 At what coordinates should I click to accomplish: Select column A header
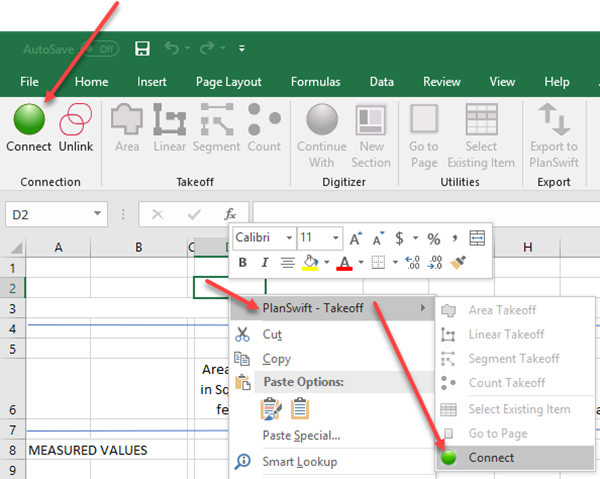coord(58,248)
